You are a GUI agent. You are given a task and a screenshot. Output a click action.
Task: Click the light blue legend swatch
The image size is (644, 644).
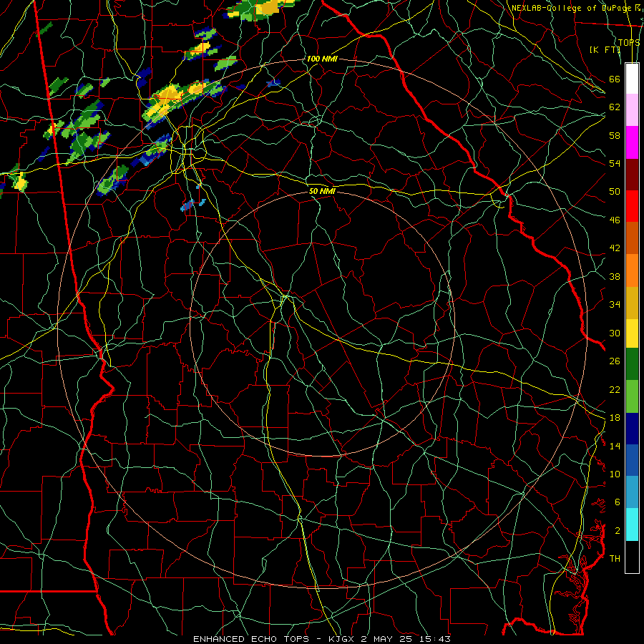tap(632, 492)
